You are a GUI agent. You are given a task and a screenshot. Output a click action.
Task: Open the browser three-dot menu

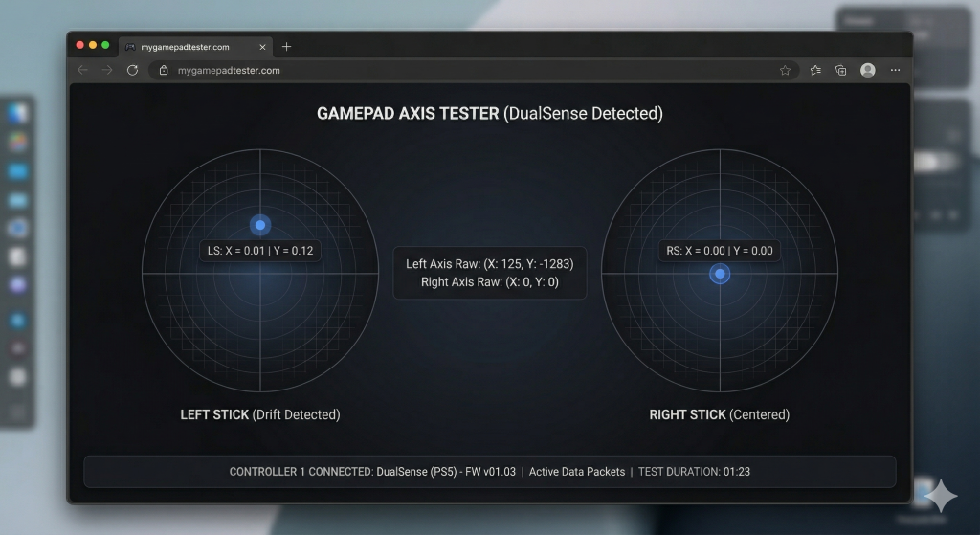895,70
